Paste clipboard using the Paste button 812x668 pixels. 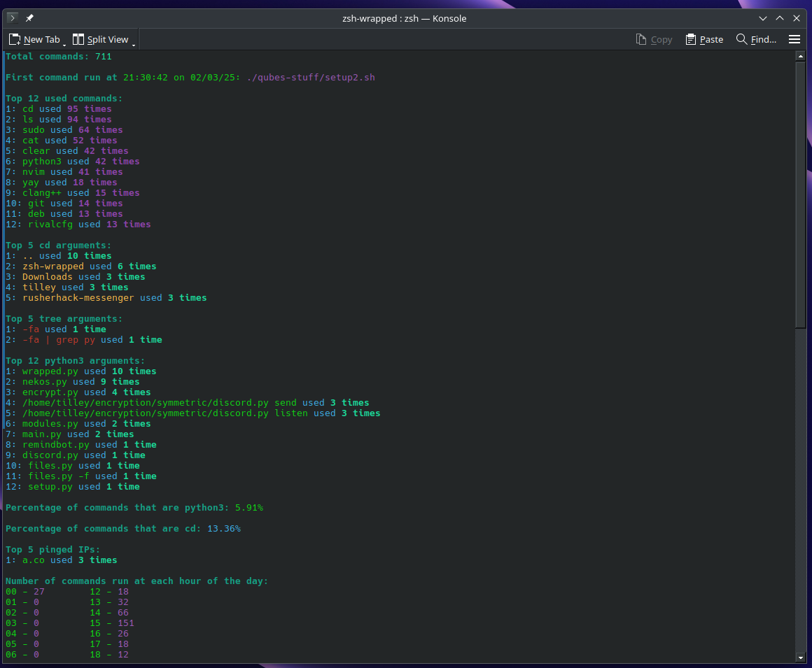pyautogui.click(x=704, y=40)
